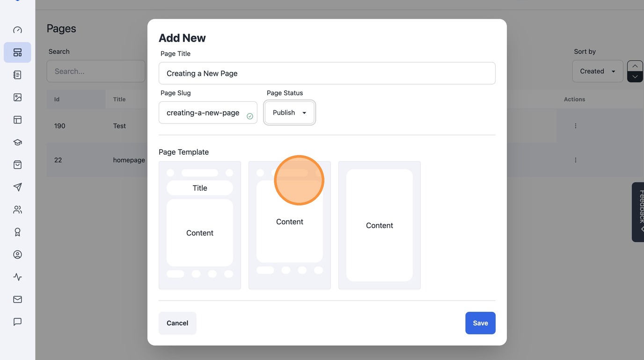Select the Title and Content page template

pyautogui.click(x=200, y=225)
